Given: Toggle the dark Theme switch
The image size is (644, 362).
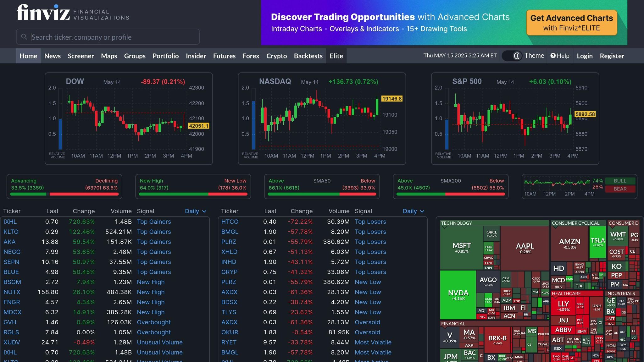Looking at the screenshot, I should [512, 56].
